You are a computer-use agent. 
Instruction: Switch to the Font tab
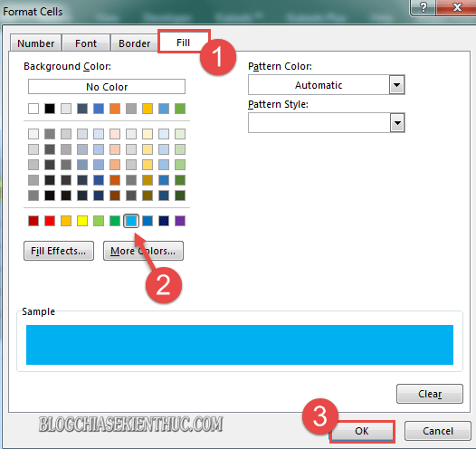[x=86, y=43]
